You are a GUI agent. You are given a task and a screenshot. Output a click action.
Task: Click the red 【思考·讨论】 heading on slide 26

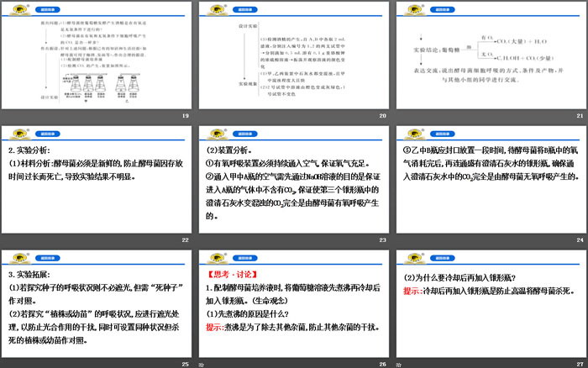click(233, 275)
